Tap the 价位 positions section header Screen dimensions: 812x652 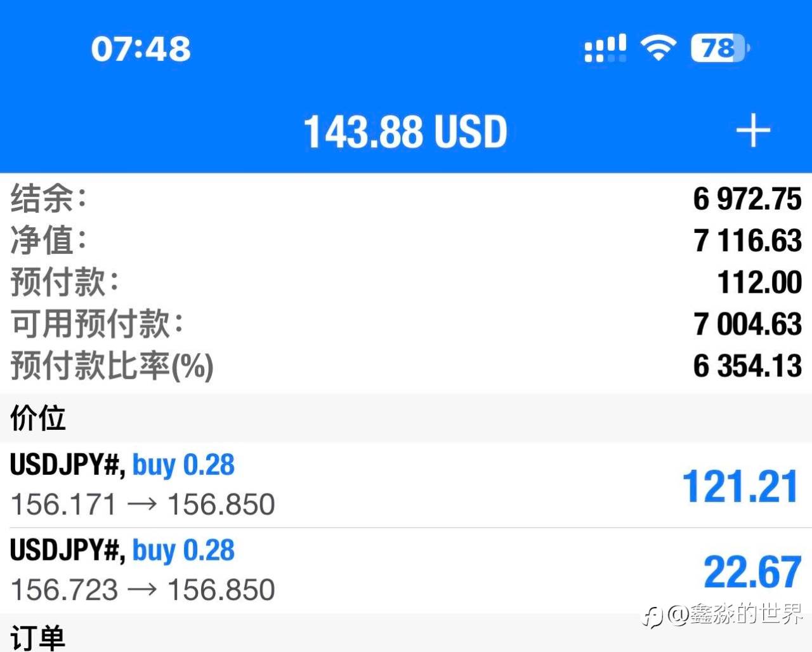[38, 418]
